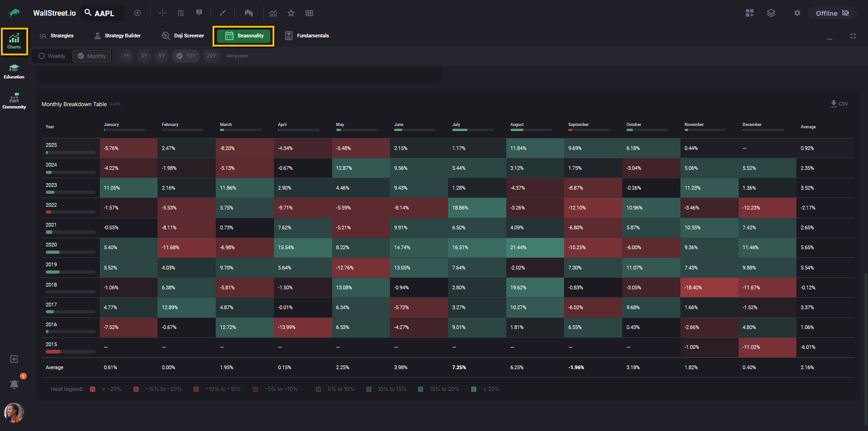Open the layers stack icon
Screen dimensions: 868x431
tap(771, 13)
